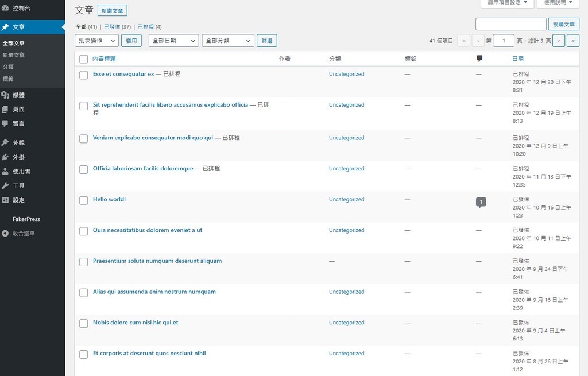Open Users (使用者) icon in sidebar

(x=5, y=171)
